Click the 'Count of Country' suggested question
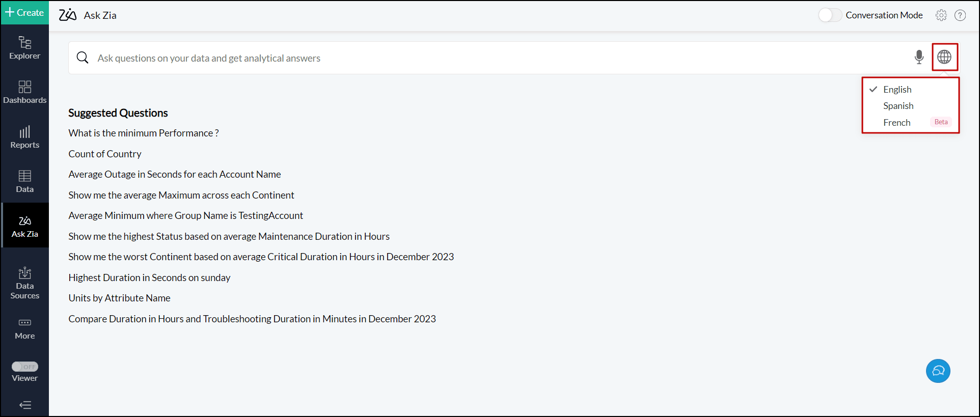980x417 pixels. [x=105, y=154]
